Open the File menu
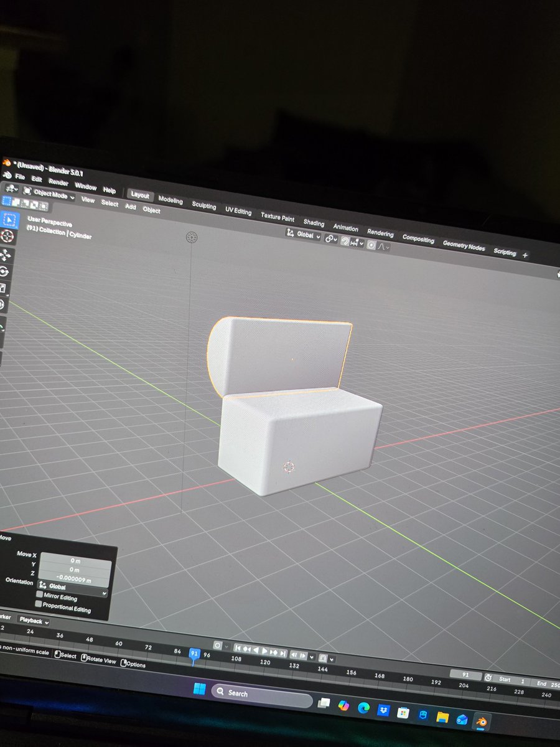The image size is (560, 747). 20,177
